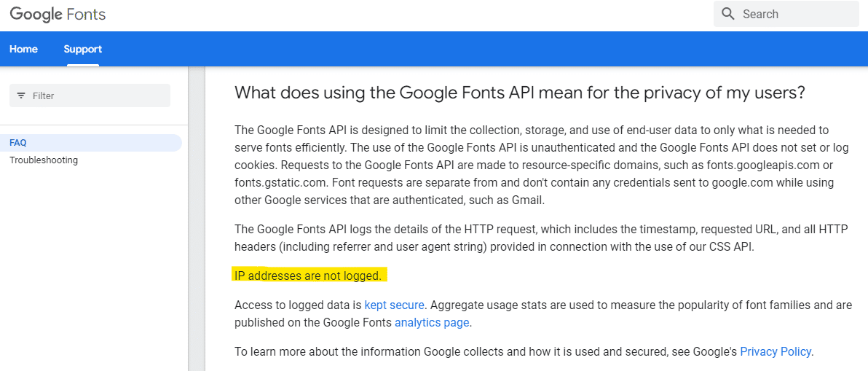Click the Google Fonts logo

point(58,15)
